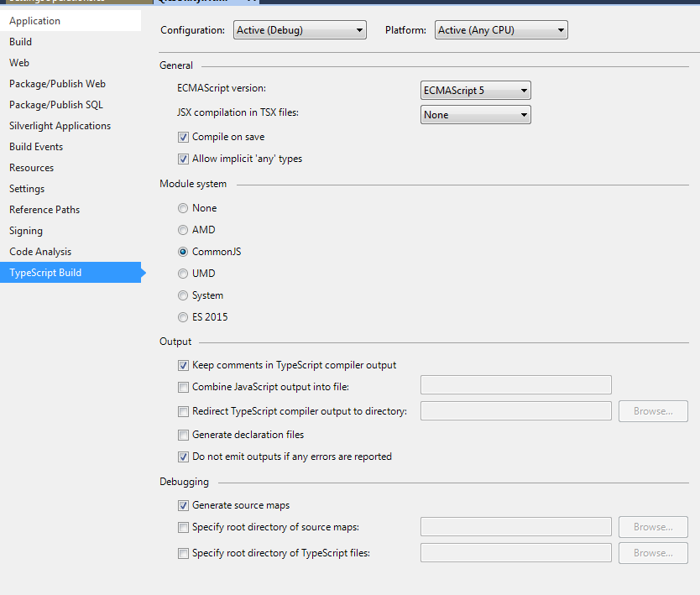700x595 pixels.
Task: Toggle Keep comments in compiler output
Action: point(183,366)
